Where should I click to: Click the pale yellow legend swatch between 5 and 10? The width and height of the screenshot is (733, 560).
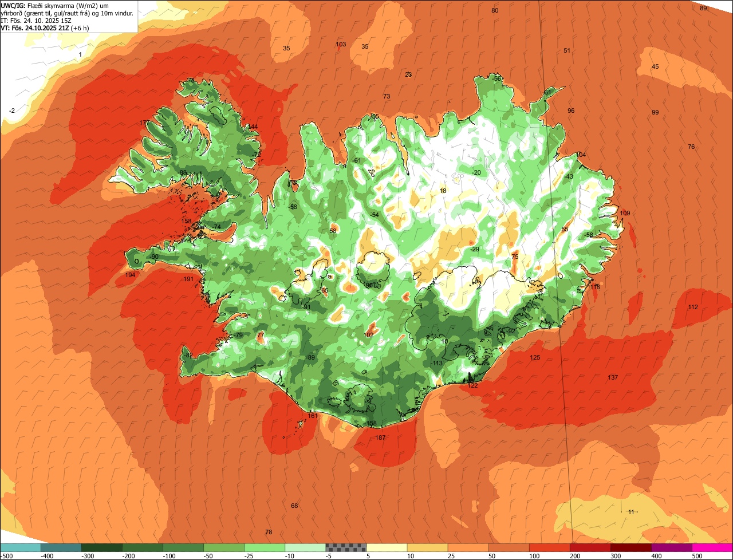pos(387,547)
